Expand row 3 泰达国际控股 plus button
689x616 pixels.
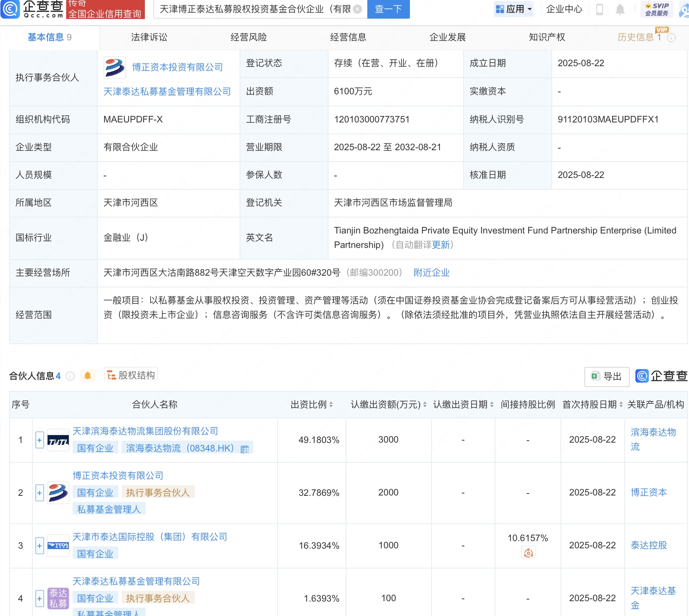[x=40, y=546]
